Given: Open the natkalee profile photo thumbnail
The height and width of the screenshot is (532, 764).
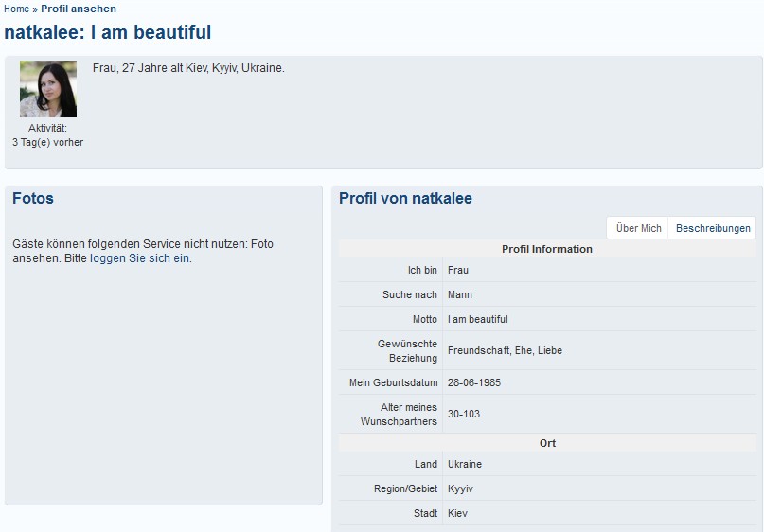Looking at the screenshot, I should [x=48, y=89].
